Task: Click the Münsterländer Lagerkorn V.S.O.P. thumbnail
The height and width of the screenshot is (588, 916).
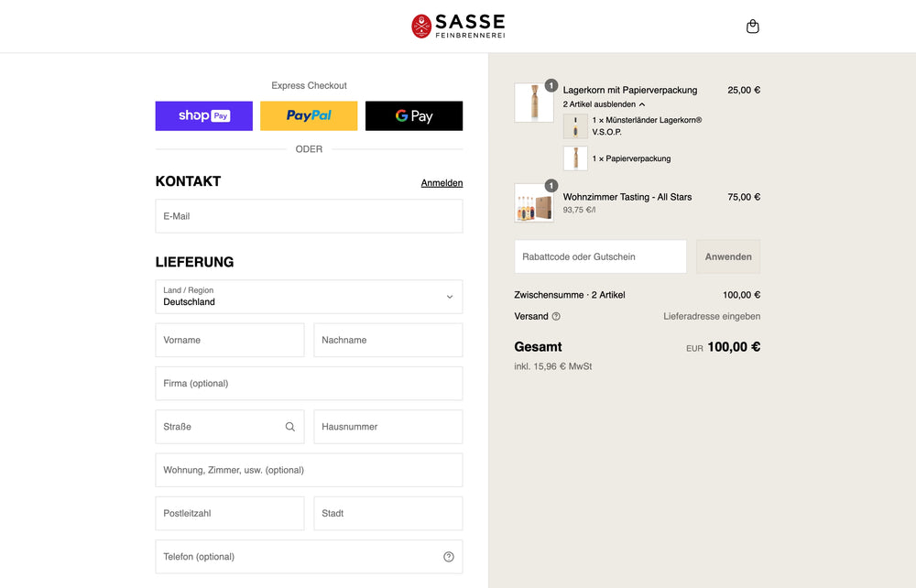Action: click(575, 126)
